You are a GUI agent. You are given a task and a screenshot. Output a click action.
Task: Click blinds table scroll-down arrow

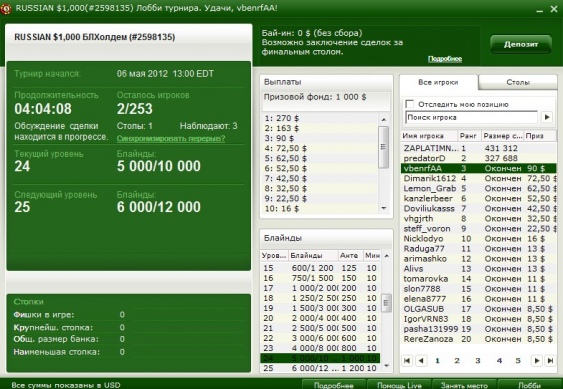click(386, 366)
